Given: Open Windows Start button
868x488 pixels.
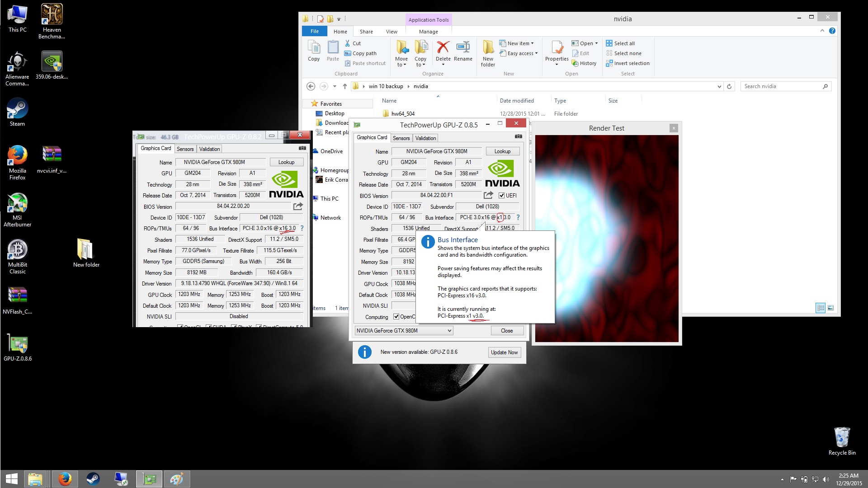Looking at the screenshot, I should tap(11, 479).
